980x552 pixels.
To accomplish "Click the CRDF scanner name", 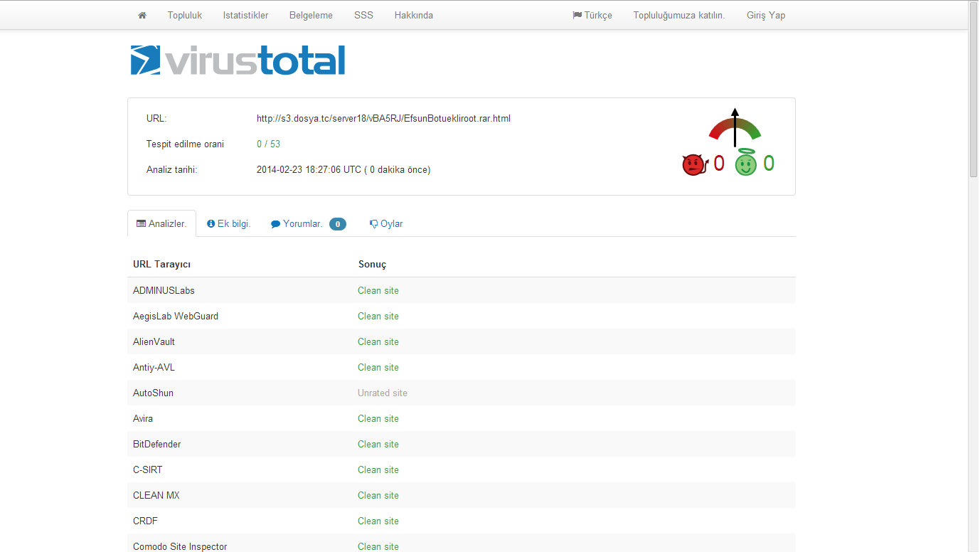I will [x=145, y=521].
